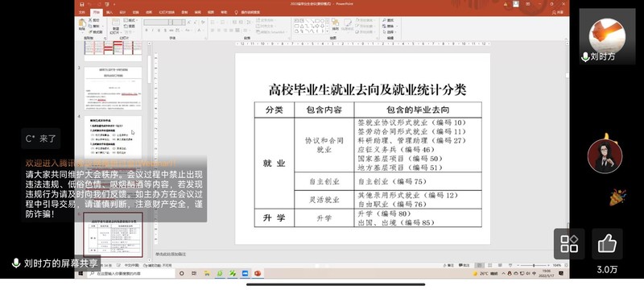Open the PowerPoint icon in the taskbar

(x=258, y=273)
